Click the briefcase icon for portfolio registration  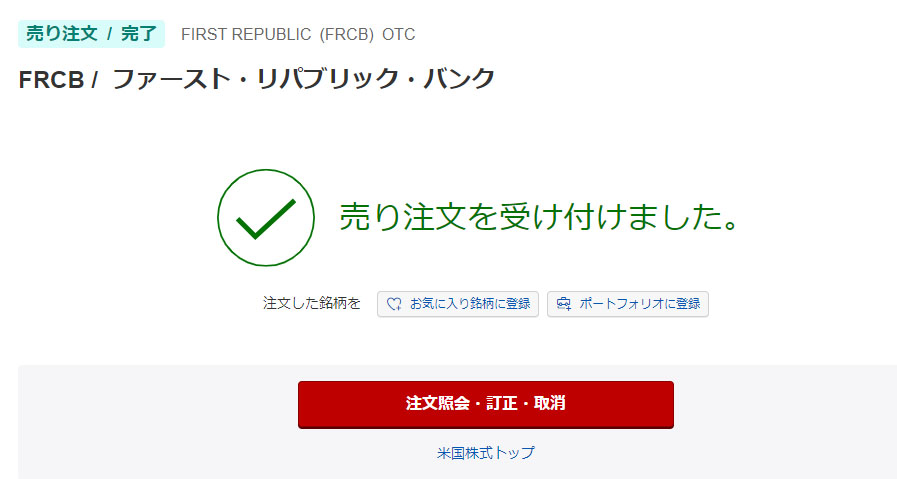564,304
